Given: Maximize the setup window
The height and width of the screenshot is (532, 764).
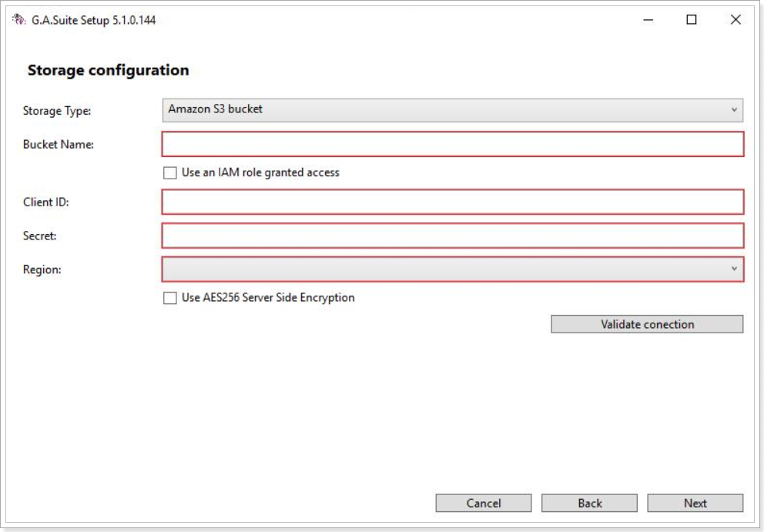Looking at the screenshot, I should (691, 20).
